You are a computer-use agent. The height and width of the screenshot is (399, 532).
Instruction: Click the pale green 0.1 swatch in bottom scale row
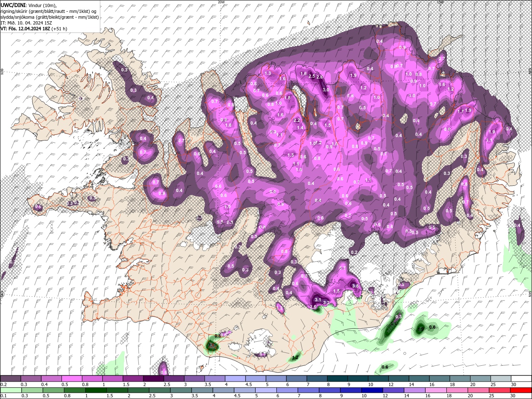click(10, 390)
